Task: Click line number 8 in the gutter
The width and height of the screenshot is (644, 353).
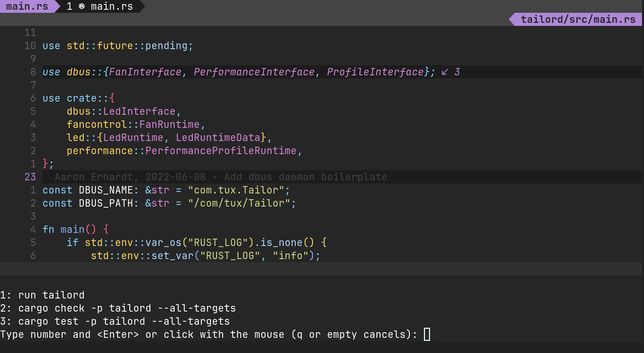Action: 33,72
